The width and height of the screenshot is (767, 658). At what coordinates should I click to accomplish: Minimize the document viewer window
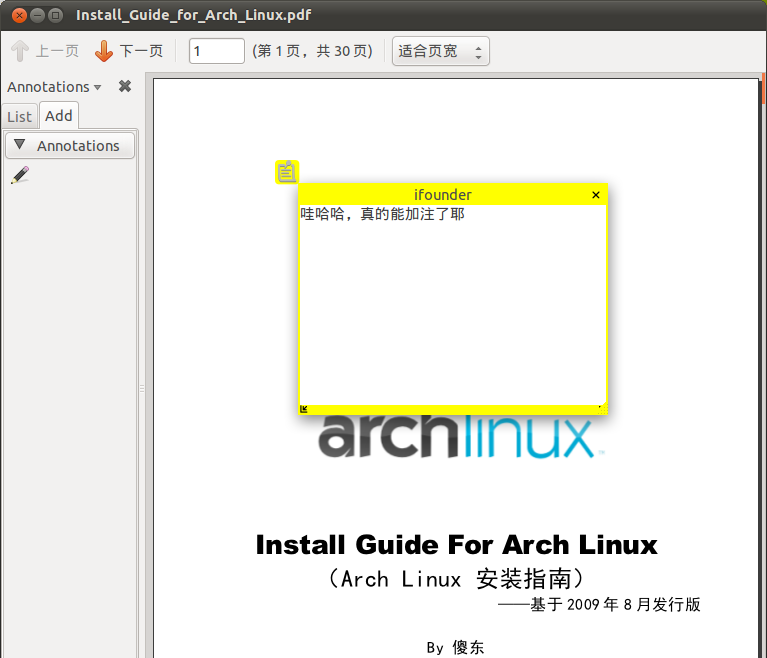click(x=38, y=15)
